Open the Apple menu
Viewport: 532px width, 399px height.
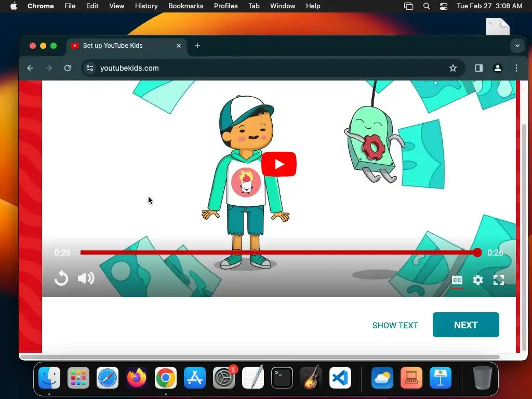(x=14, y=6)
